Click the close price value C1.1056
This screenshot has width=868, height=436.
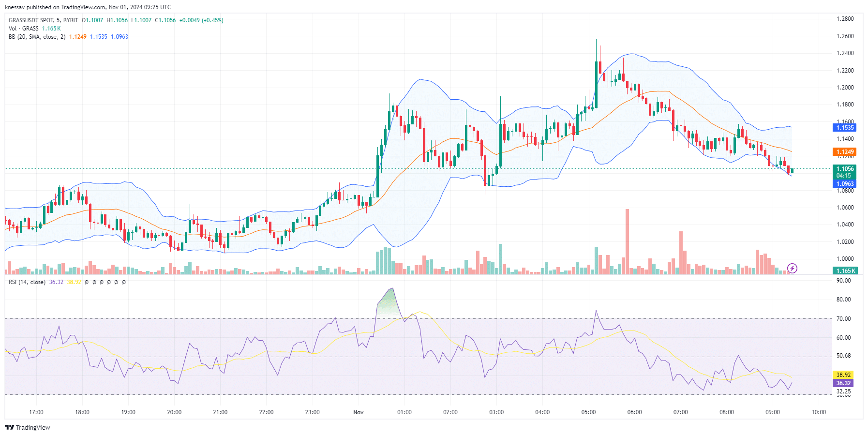tap(165, 20)
